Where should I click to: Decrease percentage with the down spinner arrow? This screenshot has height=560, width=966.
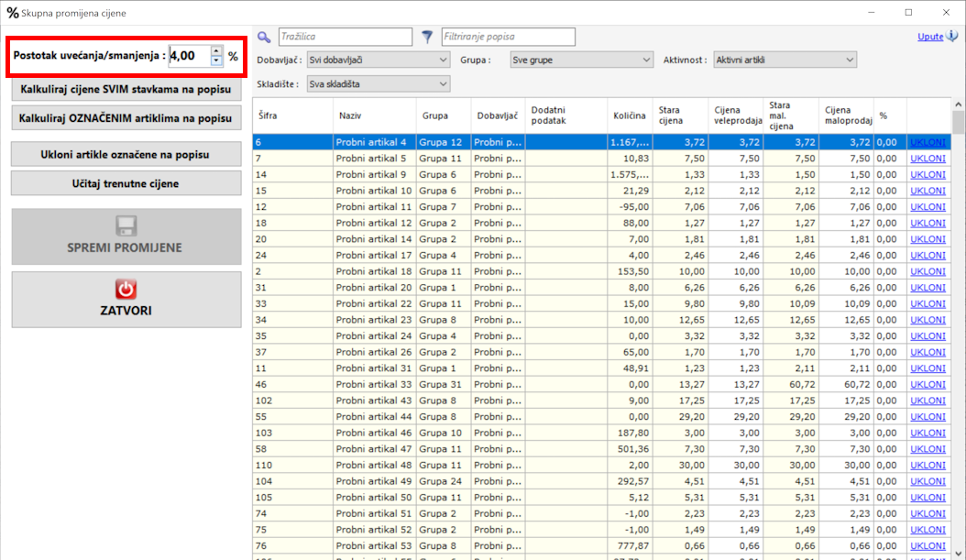click(x=216, y=60)
